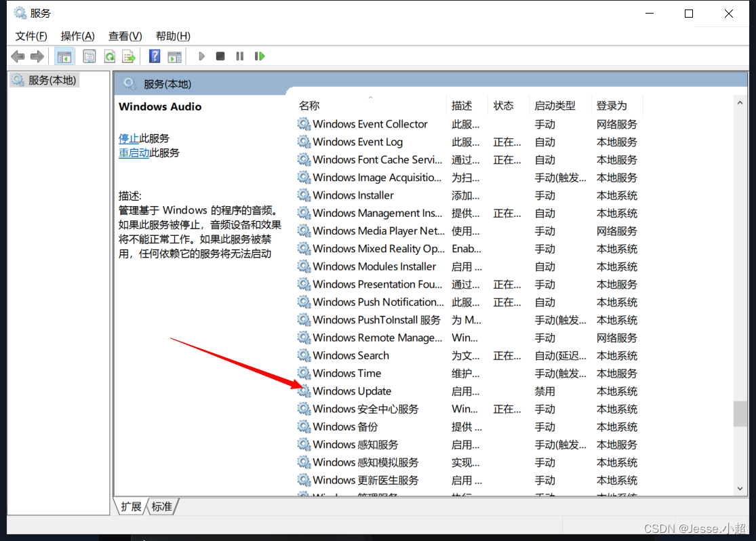Image resolution: width=756 pixels, height=541 pixels.
Task: Select Windows Push Notification service name
Action: 378,302
